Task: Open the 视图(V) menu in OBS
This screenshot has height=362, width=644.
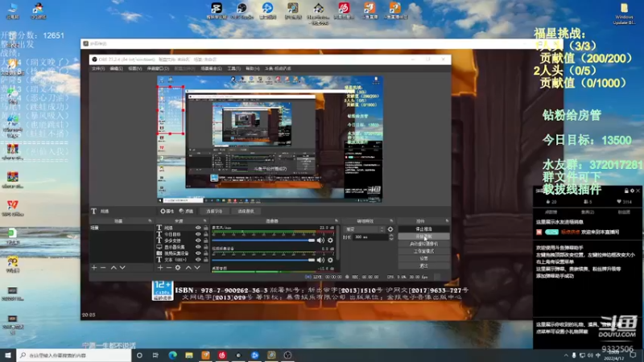Action: (134, 68)
